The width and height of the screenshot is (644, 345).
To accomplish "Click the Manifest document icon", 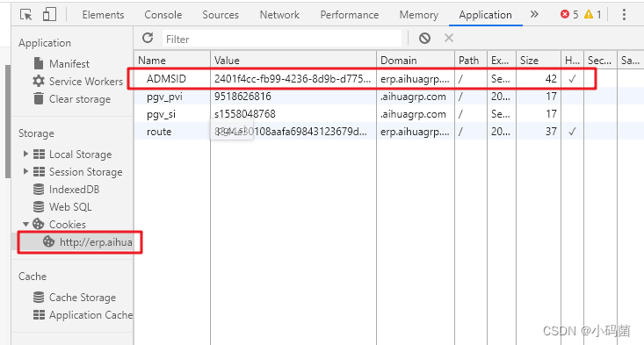I will click(39, 63).
